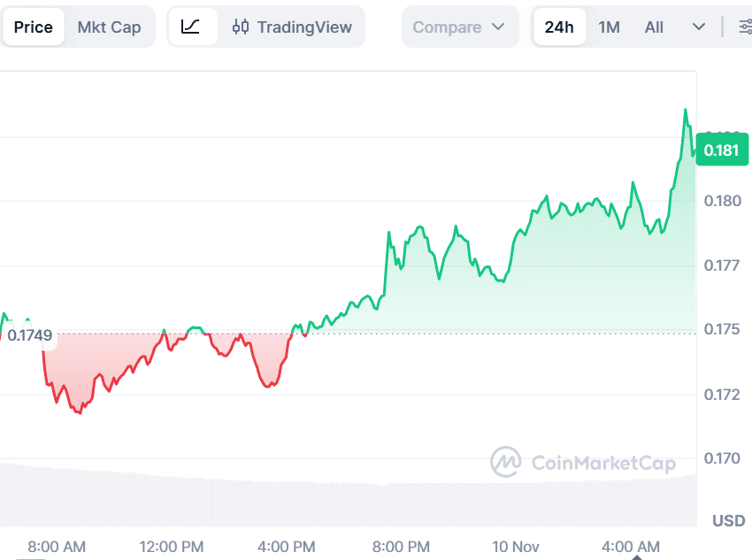Click the 8:00 PM time axis label
The width and height of the screenshot is (752, 560).
(x=403, y=546)
